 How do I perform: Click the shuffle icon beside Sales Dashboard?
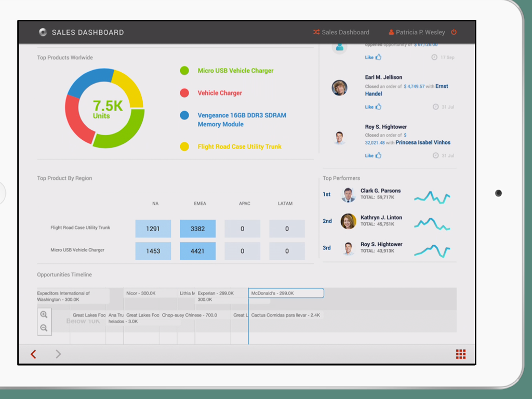pos(316,32)
